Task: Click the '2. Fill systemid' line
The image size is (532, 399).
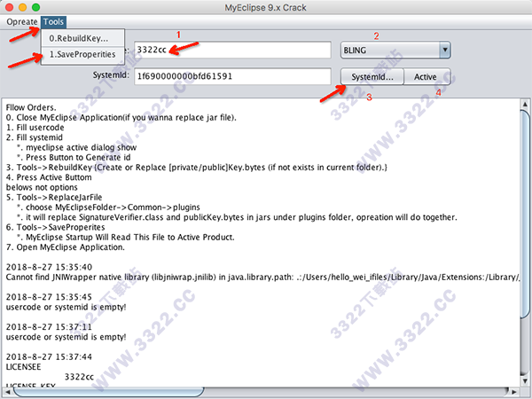Action: point(35,137)
